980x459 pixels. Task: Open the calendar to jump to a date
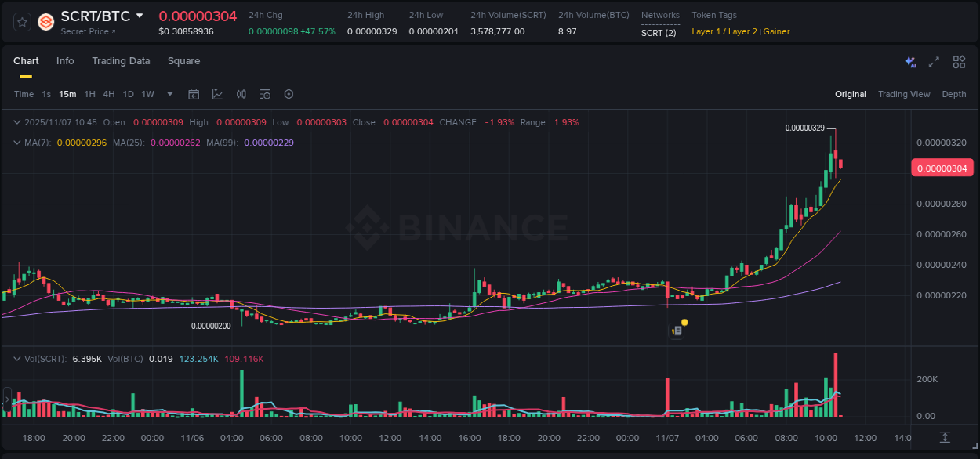click(x=194, y=93)
